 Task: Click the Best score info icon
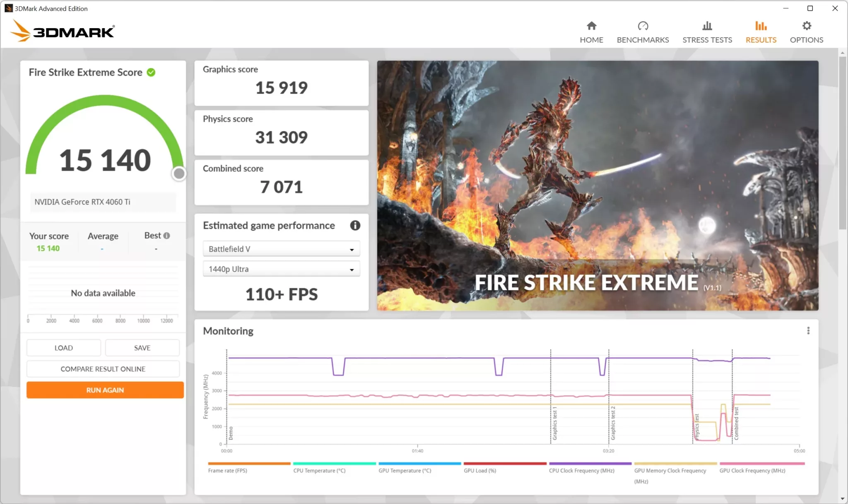[x=167, y=235]
